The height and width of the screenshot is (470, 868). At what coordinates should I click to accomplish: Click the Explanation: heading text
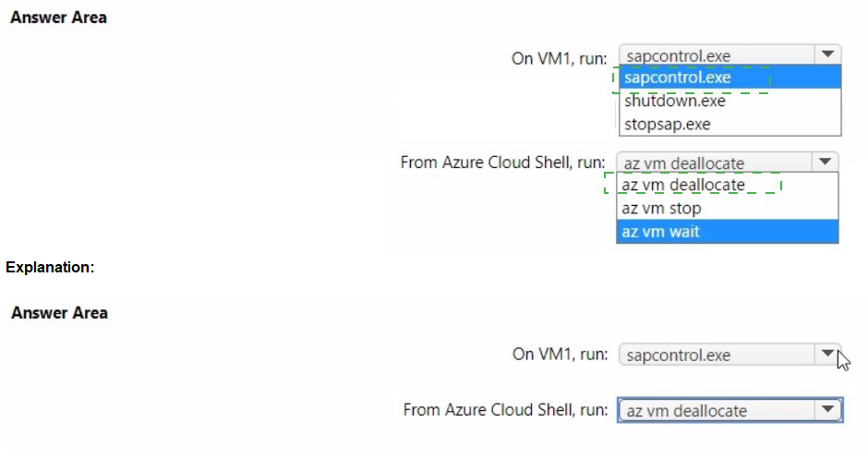coord(51,268)
